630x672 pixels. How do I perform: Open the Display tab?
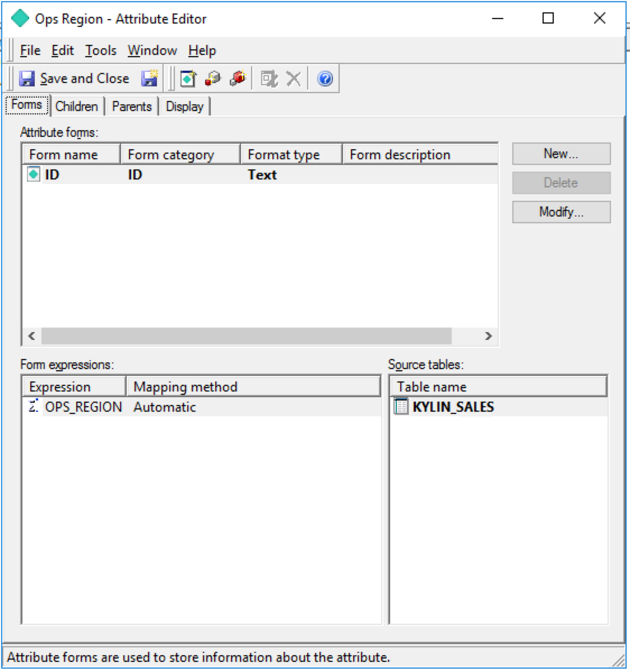[184, 107]
